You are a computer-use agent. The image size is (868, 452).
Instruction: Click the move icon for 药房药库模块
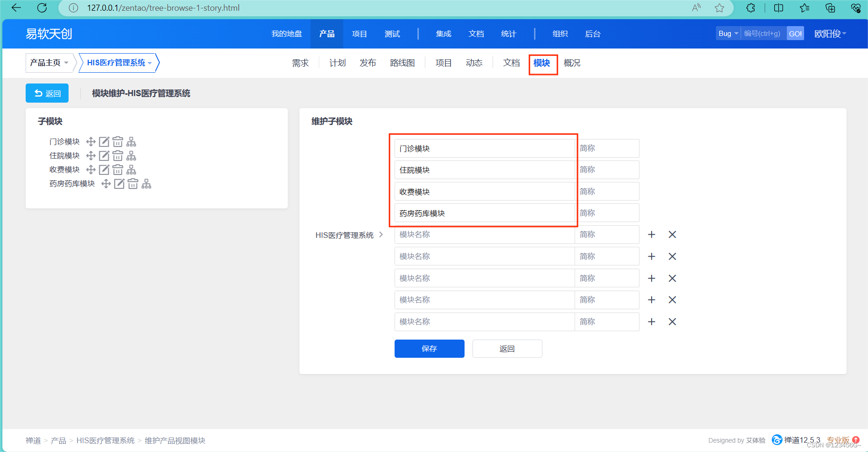106,184
